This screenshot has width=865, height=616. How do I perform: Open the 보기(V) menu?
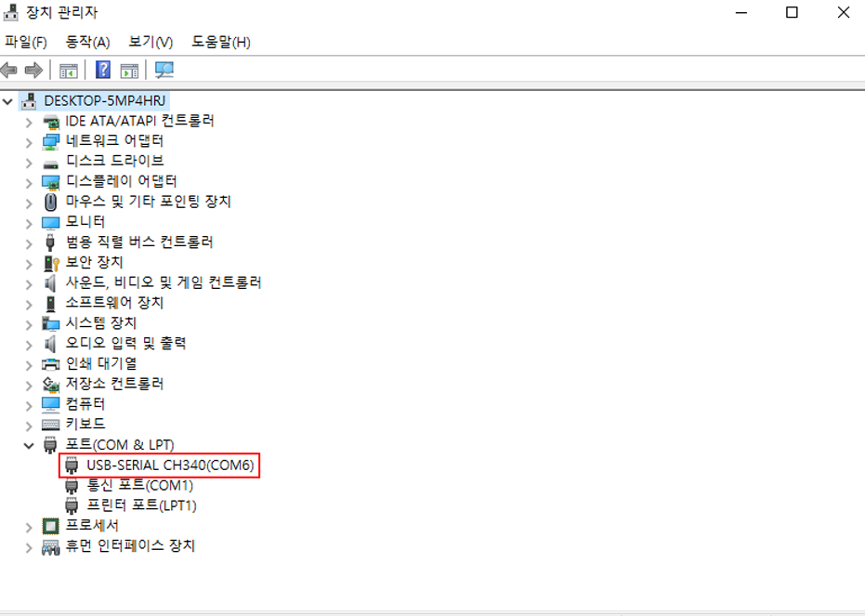pyautogui.click(x=151, y=42)
